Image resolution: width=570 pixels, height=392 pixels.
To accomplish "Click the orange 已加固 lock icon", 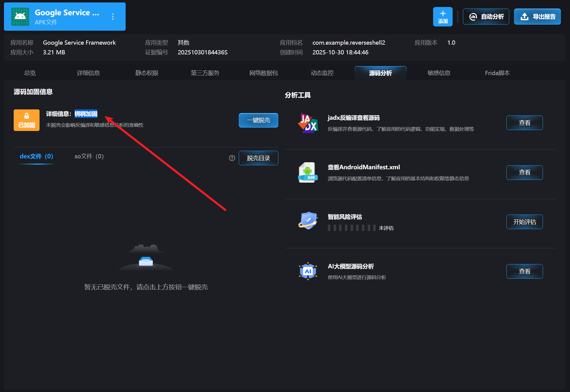I will pos(26,120).
